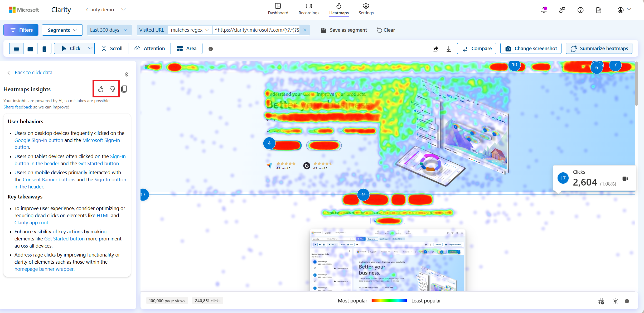Toggle heatmap brightness icon in footer
The image size is (644, 313).
pos(616,301)
